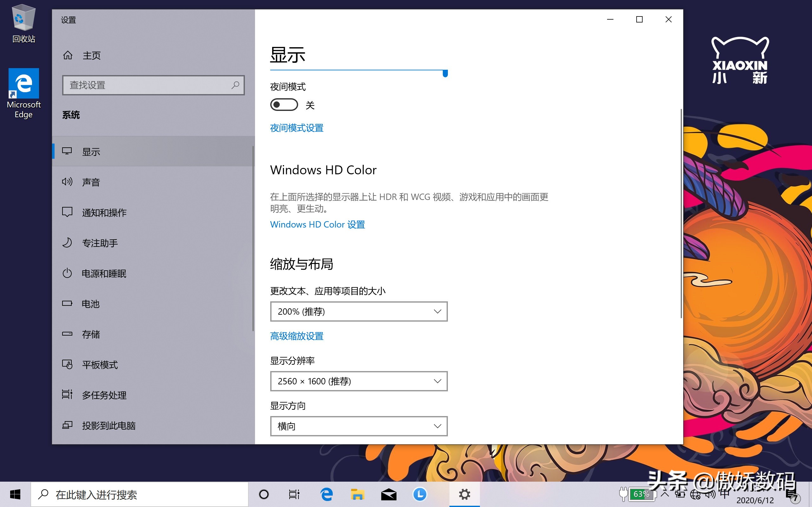The height and width of the screenshot is (507, 812).
Task: Click the brightness slider handle
Action: coord(445,73)
